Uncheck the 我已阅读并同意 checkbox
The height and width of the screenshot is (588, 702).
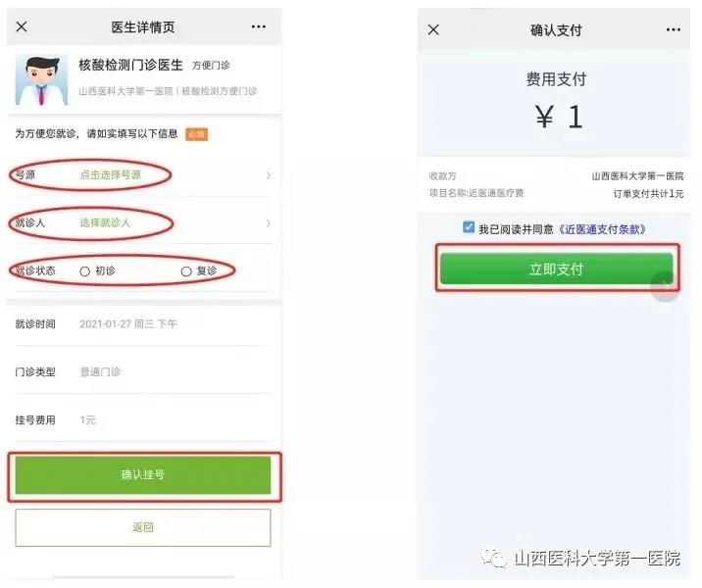(x=469, y=227)
